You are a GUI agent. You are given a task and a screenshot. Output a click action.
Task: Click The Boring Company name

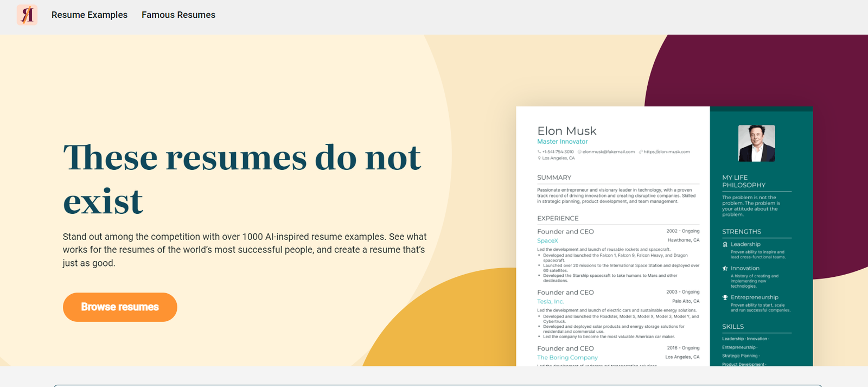pyautogui.click(x=567, y=358)
